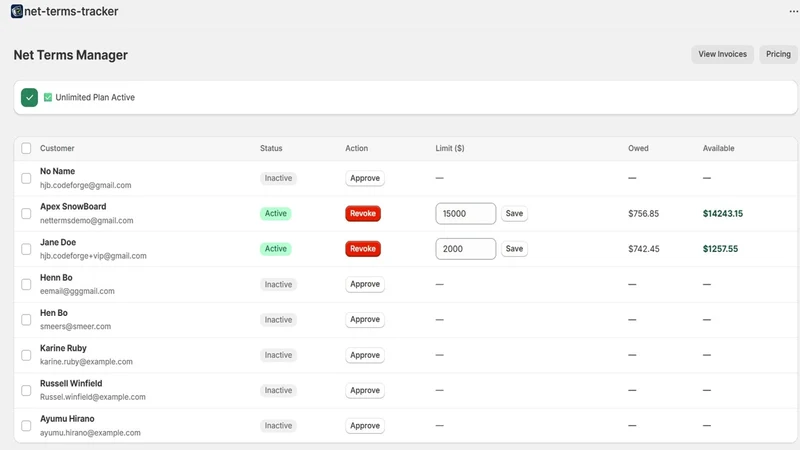Approve Russell Winfield for net terms
The width and height of the screenshot is (800, 450).
point(365,390)
